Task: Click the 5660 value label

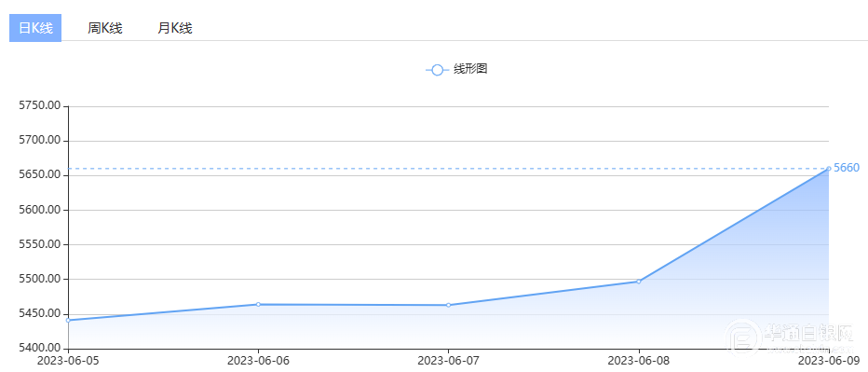Action: click(846, 168)
